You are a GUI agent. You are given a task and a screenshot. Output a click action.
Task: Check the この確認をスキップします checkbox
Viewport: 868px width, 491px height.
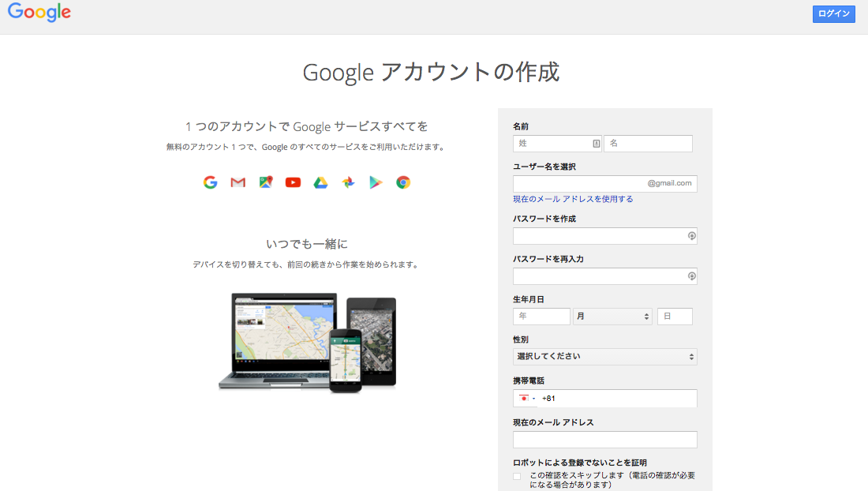(x=517, y=476)
